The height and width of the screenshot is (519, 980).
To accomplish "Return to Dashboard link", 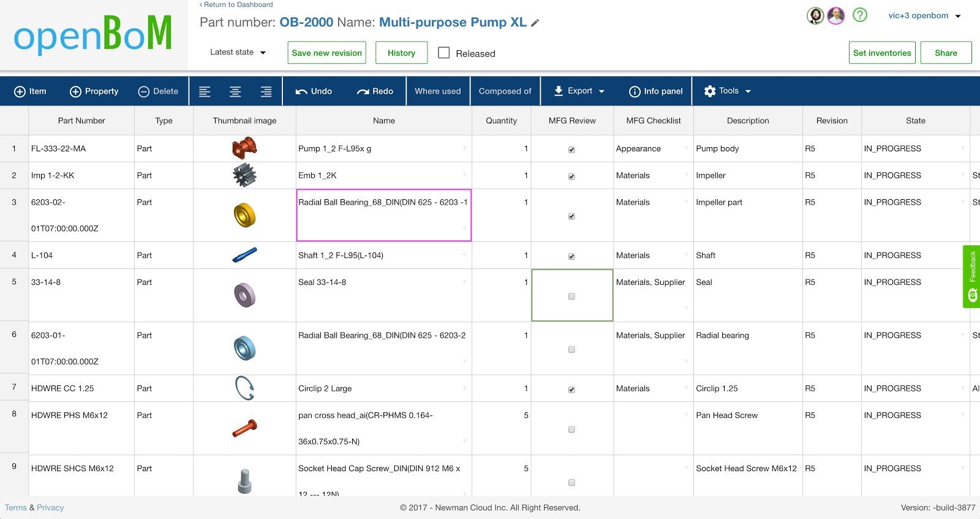I will click(x=236, y=4).
